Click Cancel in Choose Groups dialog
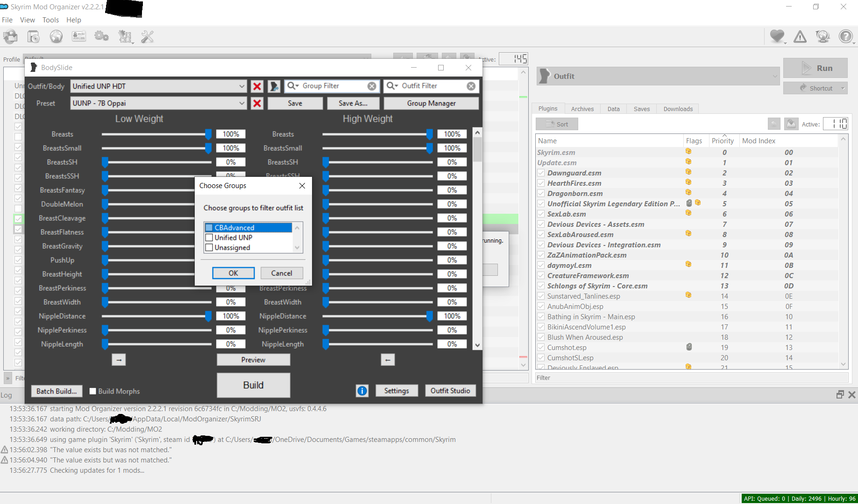 point(282,273)
